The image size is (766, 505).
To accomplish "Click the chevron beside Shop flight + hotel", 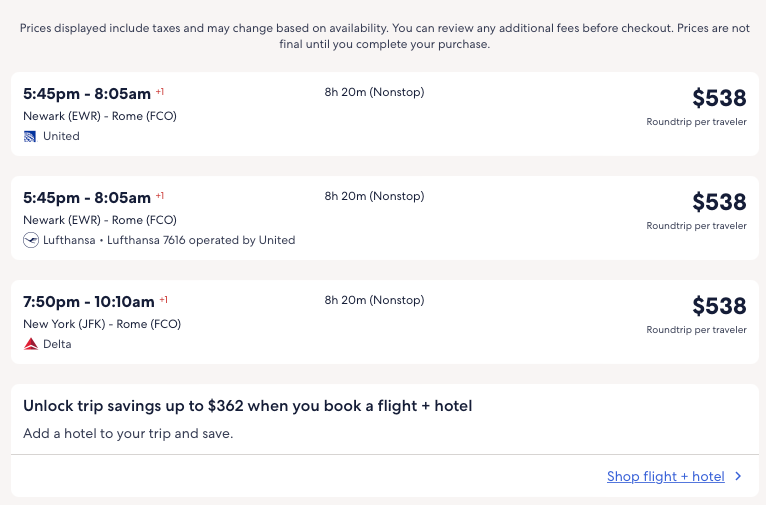I will click(x=738, y=477).
